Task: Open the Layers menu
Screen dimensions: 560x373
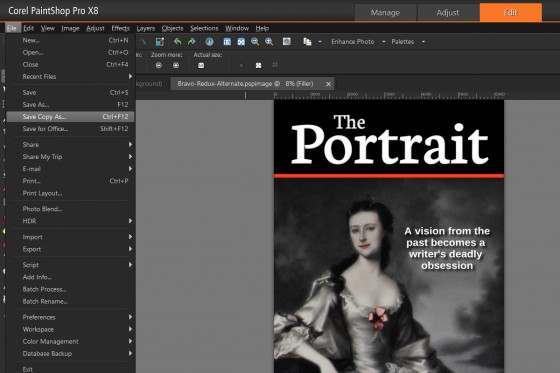Action: point(146,28)
